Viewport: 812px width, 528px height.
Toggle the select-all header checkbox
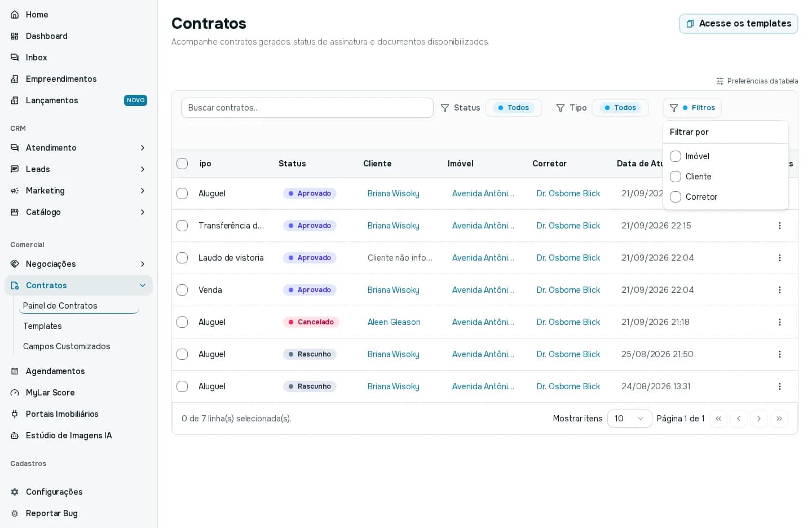coord(182,164)
